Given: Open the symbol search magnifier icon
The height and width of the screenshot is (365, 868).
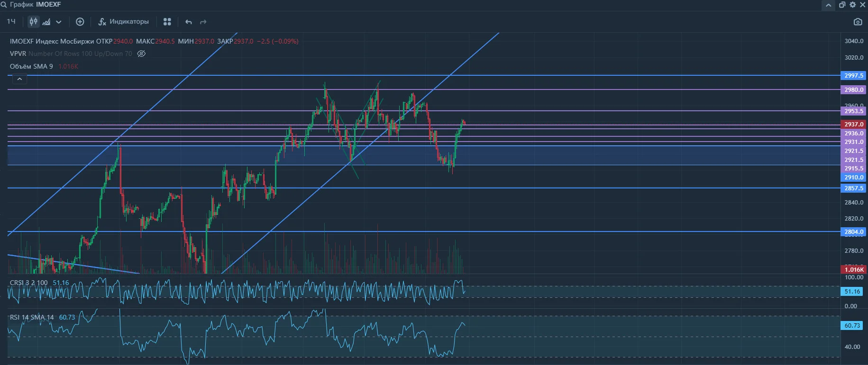Looking at the screenshot, I should pyautogui.click(x=3, y=5).
